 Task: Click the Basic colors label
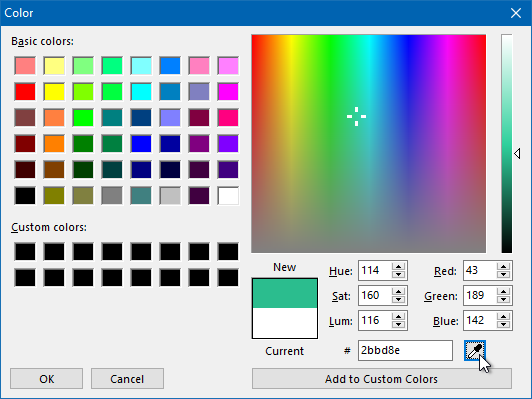[x=42, y=41]
